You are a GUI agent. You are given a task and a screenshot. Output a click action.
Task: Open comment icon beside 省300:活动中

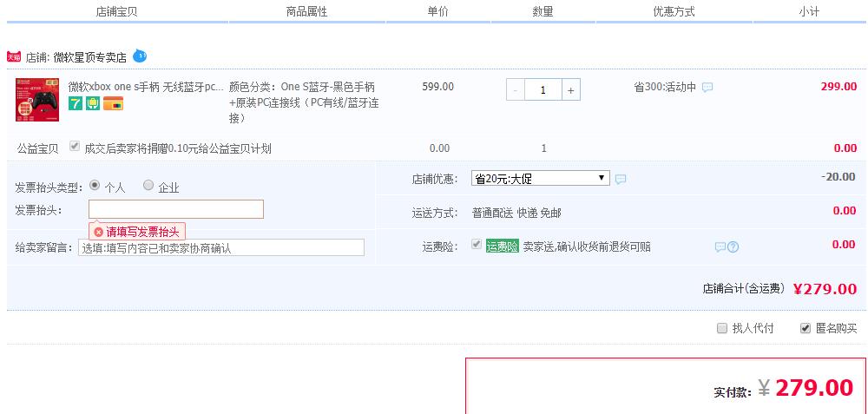pos(707,88)
